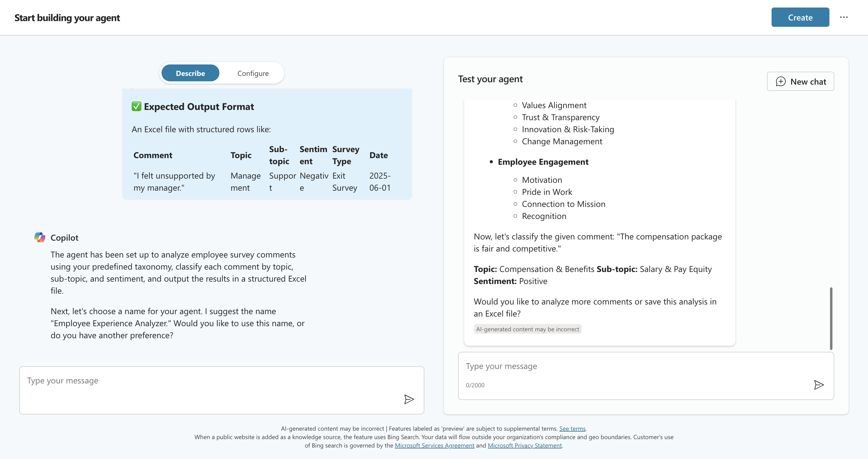The width and height of the screenshot is (868, 459).
Task: Click the Management topic cell
Action: click(x=246, y=182)
